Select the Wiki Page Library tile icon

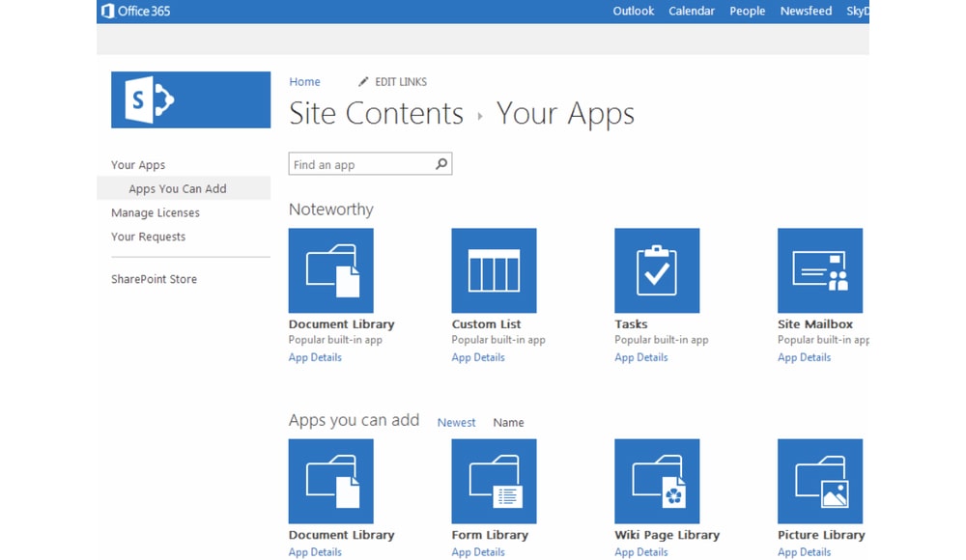pos(657,481)
